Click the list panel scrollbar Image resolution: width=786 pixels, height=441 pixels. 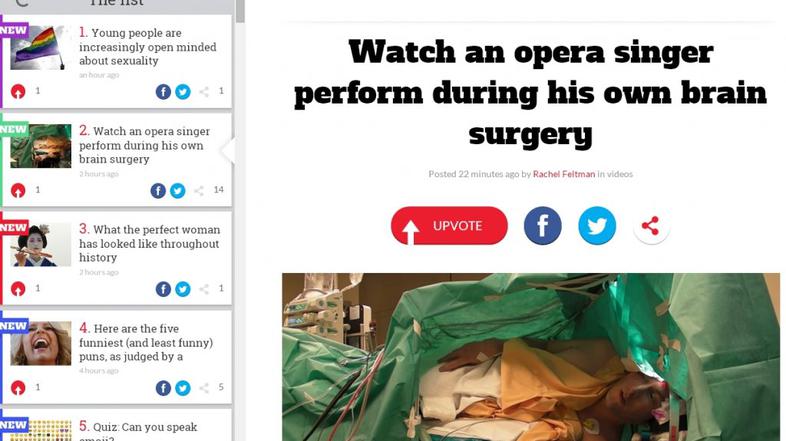point(240,11)
